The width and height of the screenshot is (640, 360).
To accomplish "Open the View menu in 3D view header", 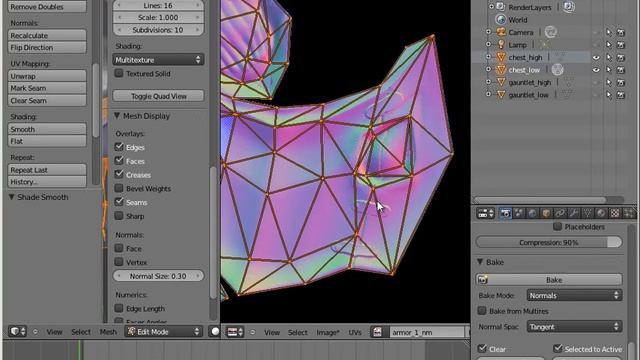I will pyautogui.click(x=54, y=332).
